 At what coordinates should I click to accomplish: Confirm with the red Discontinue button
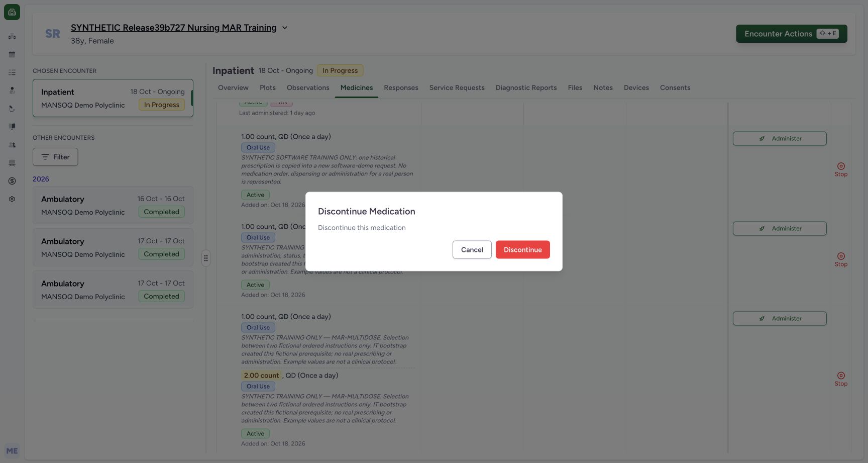(523, 250)
